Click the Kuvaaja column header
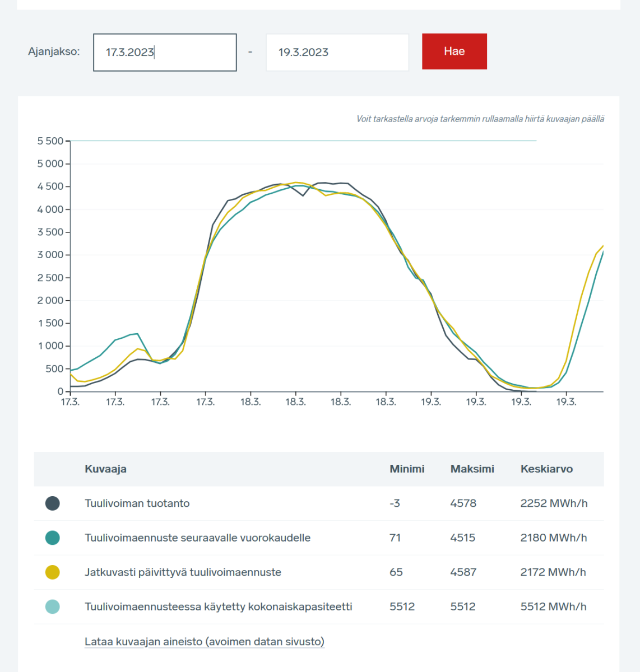Image resolution: width=640 pixels, height=672 pixels. pyautogui.click(x=105, y=469)
